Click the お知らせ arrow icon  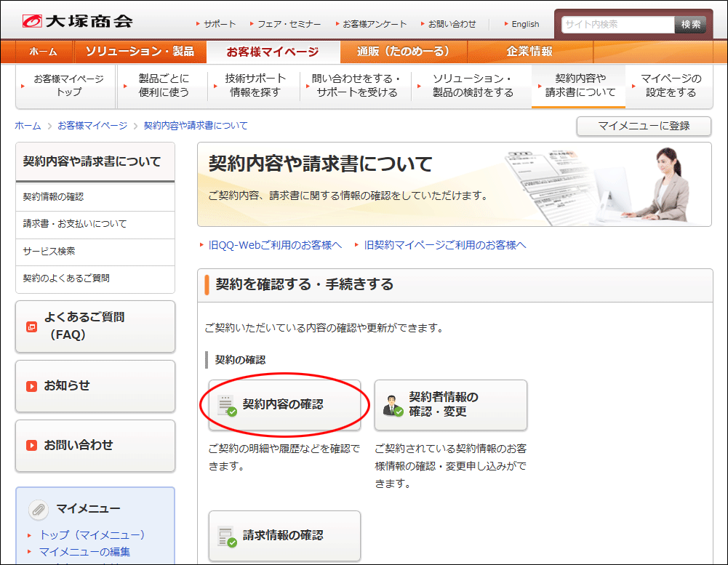(x=31, y=386)
